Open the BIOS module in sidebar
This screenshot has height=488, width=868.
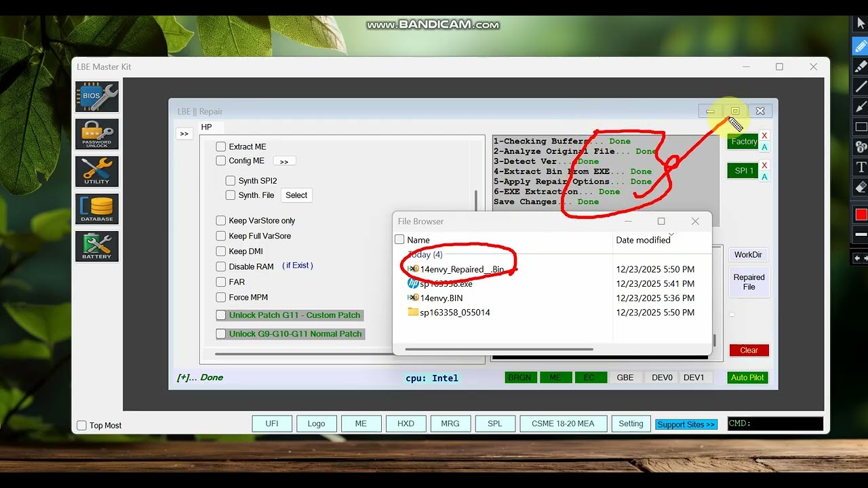[x=97, y=97]
